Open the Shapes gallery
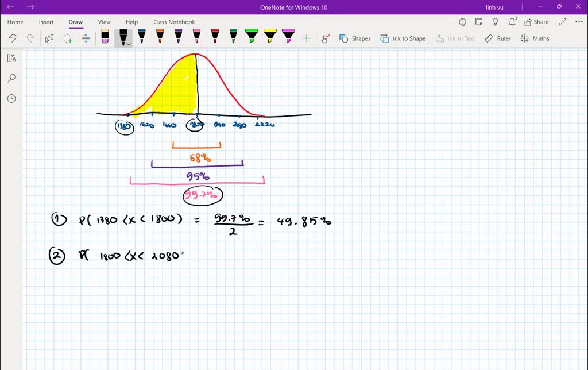588x370 pixels. pyautogui.click(x=355, y=38)
